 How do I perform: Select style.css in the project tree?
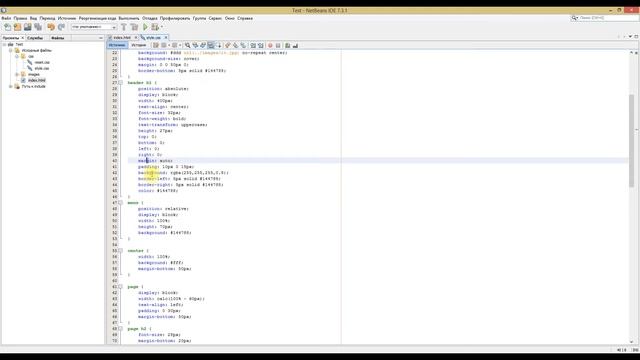42,68
